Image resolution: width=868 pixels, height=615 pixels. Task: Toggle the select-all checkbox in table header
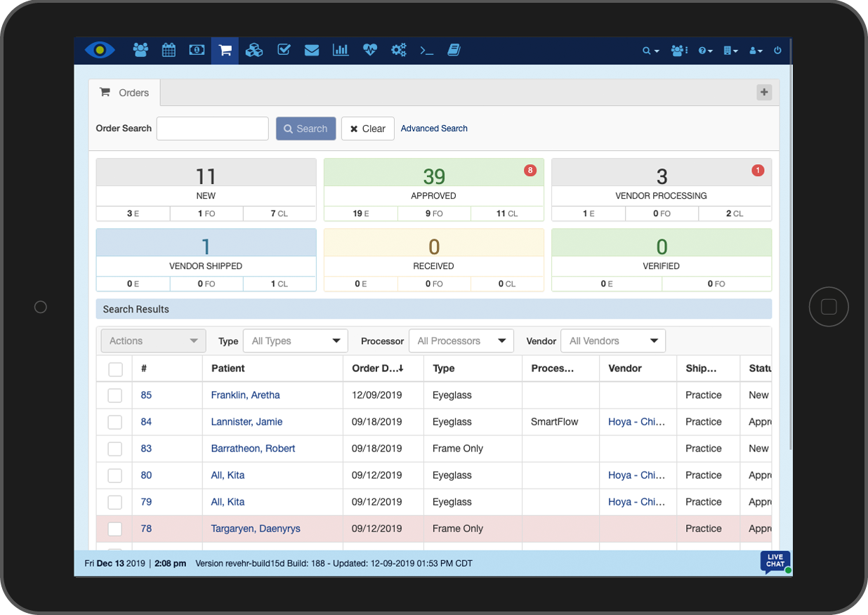[114, 368]
